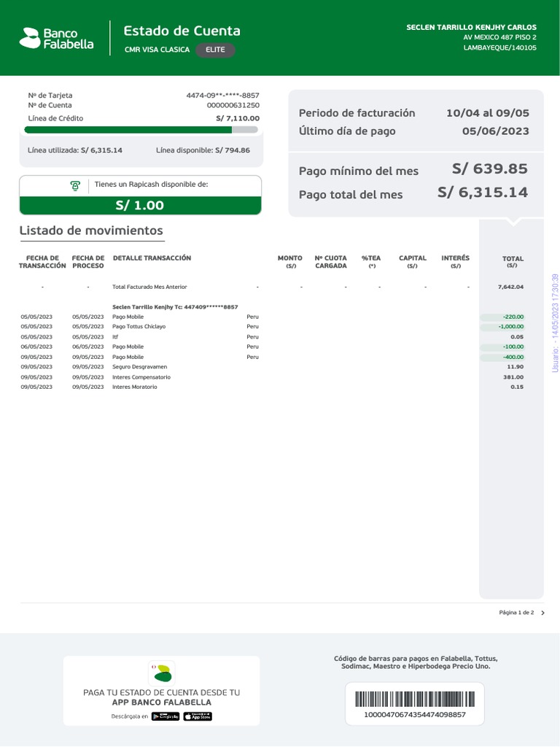Click the %TEA column header
Screen dimensions: 560x747
[371, 262]
